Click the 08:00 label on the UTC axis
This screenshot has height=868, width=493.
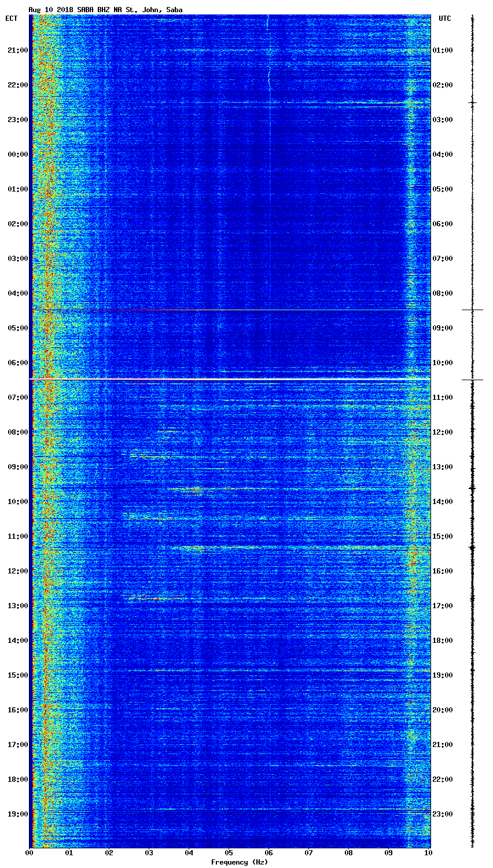click(x=443, y=293)
